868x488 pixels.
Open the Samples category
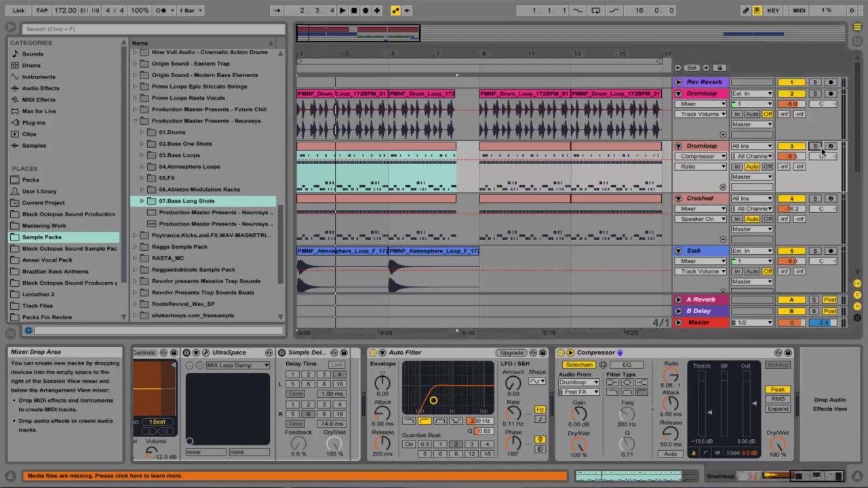[34, 145]
